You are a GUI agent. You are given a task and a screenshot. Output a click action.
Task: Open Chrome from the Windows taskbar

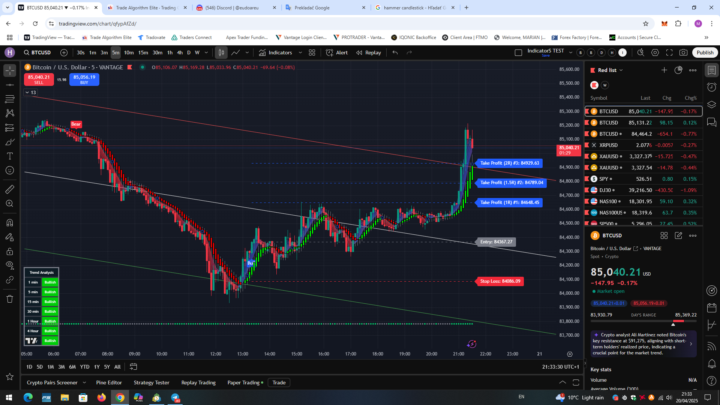pyautogui.click(x=120, y=398)
